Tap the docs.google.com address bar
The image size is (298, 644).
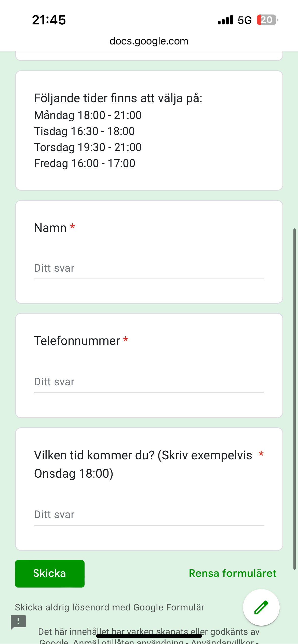149,41
